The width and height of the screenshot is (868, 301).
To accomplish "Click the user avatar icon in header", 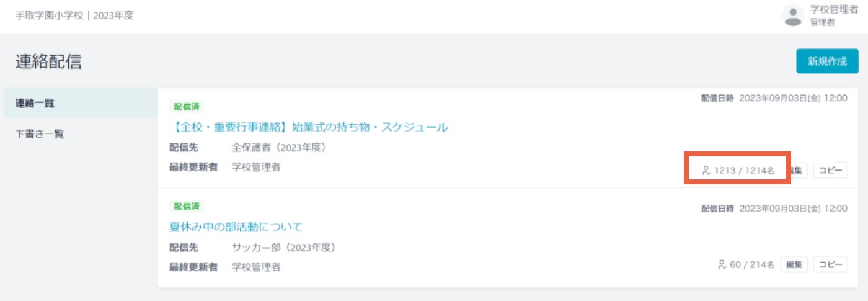I will coord(793,16).
